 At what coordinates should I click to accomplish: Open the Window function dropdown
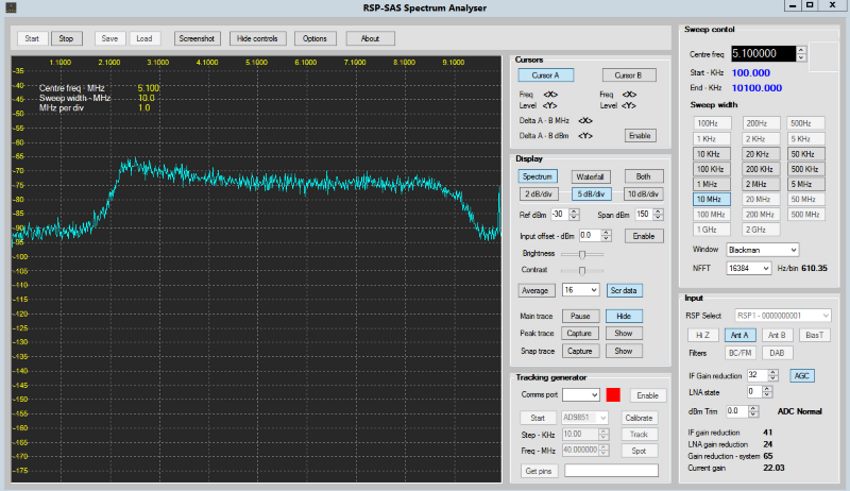point(762,250)
